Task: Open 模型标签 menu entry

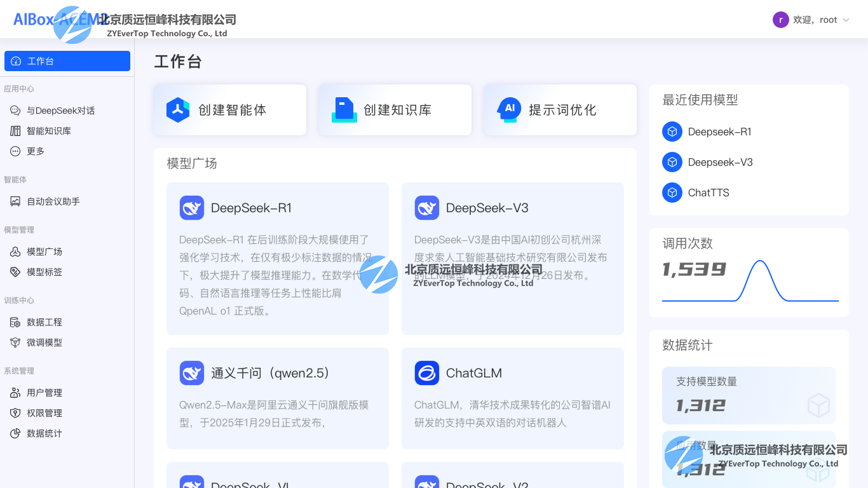Action: click(67, 272)
